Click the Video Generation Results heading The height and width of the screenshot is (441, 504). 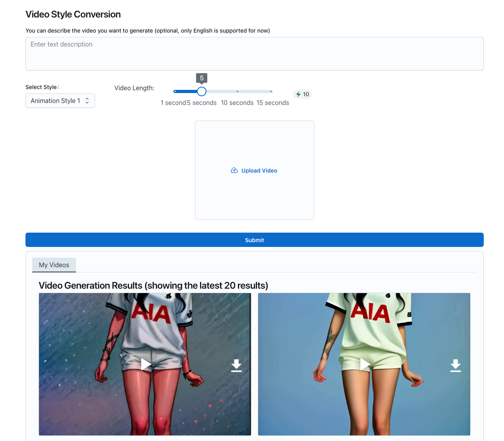[154, 286]
